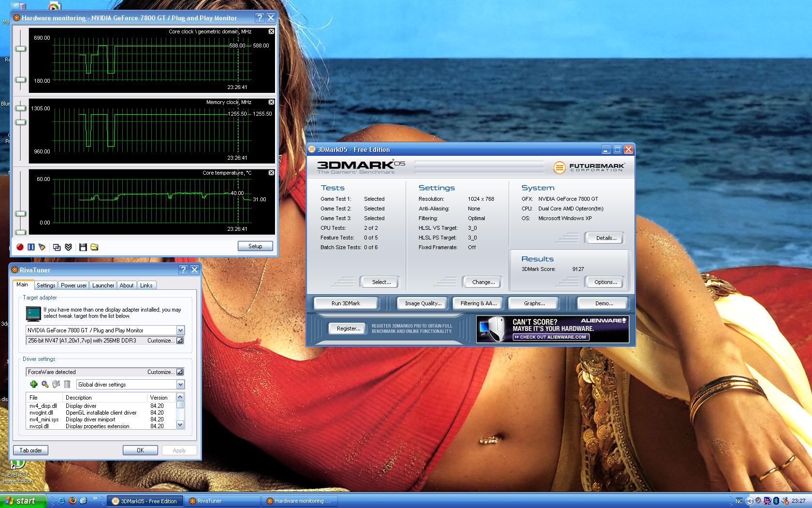Click Select button under Tests
This screenshot has width=812, height=508.
click(381, 282)
